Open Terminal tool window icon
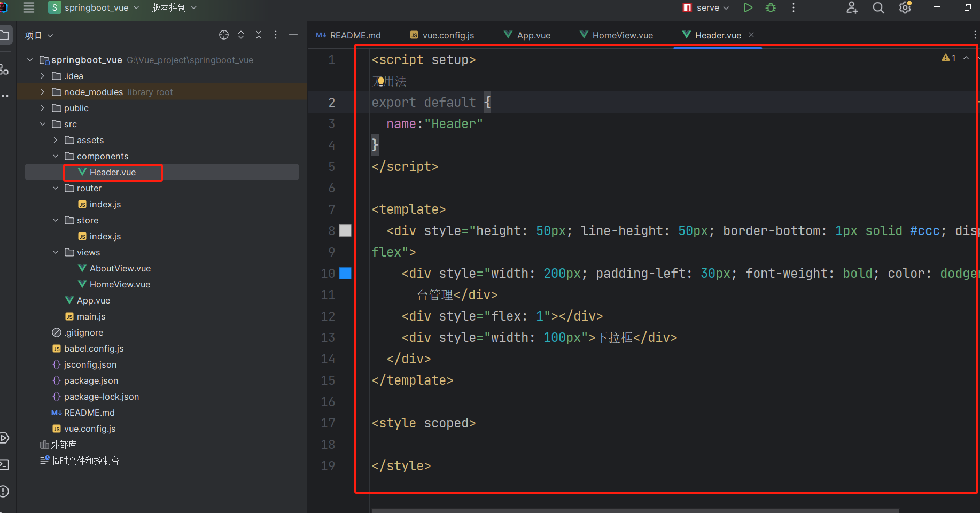The width and height of the screenshot is (980, 513). [x=4, y=464]
